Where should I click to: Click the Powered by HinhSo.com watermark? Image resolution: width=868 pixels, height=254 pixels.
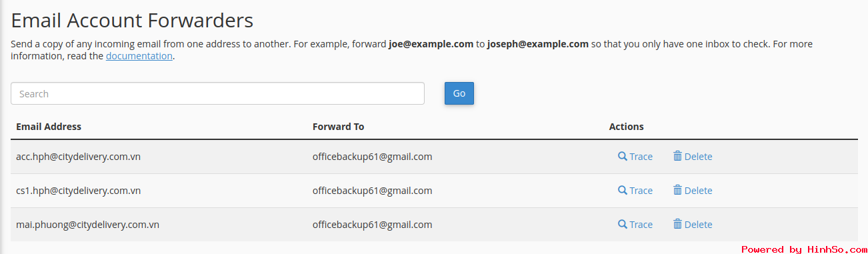point(803,249)
